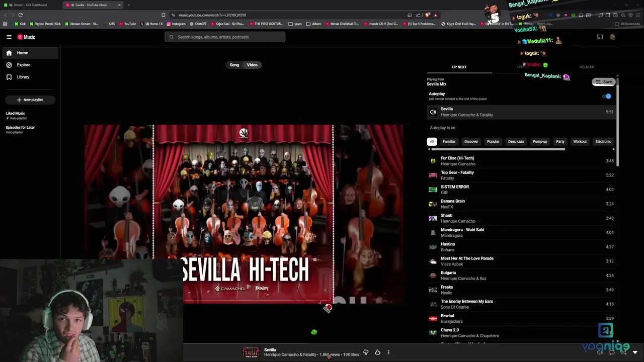Play Bulgaria from queue

(521, 276)
